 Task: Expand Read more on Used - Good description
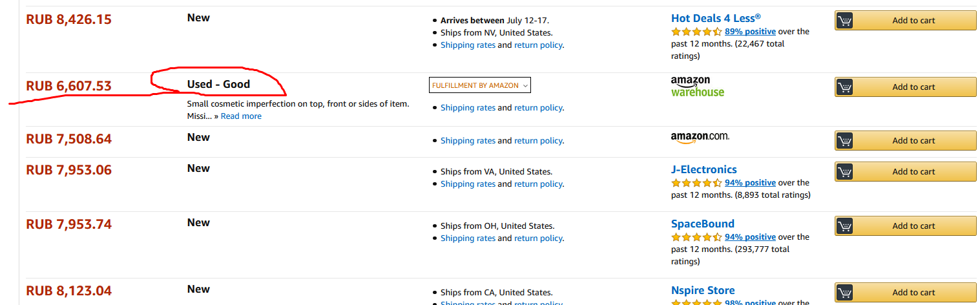241,116
